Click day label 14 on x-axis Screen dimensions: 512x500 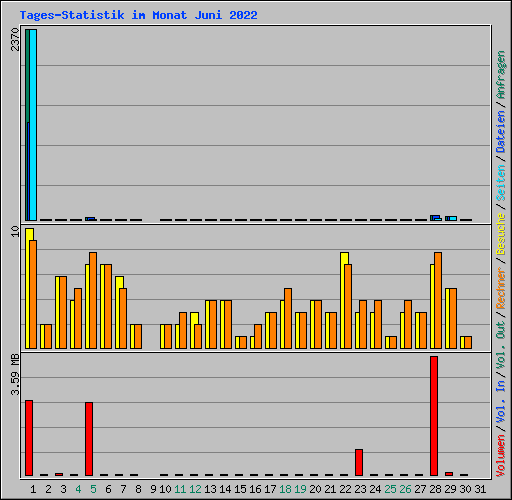(225, 489)
